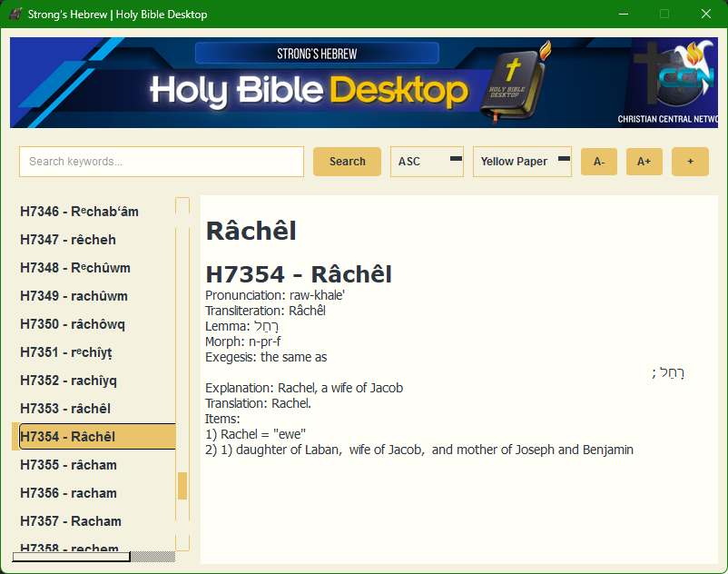The width and height of the screenshot is (728, 574).
Task: Select the H7350 - râchôwq entry
Action: 93,324
